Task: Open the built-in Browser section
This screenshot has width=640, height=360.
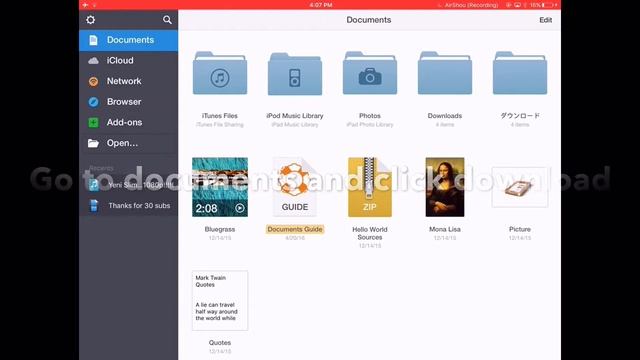Action: pos(129,102)
